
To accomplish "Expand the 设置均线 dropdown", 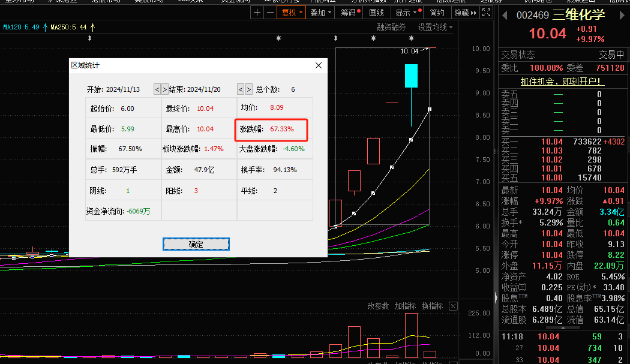I will 435,28.
